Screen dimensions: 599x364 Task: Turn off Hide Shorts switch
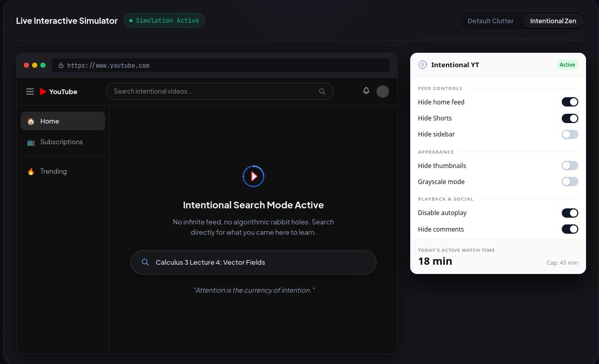click(x=570, y=118)
